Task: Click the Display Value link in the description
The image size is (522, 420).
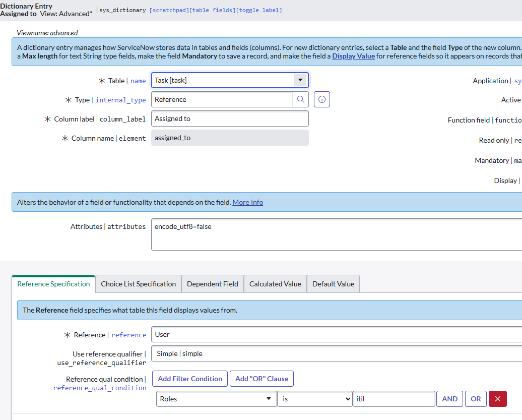Action: click(x=353, y=56)
